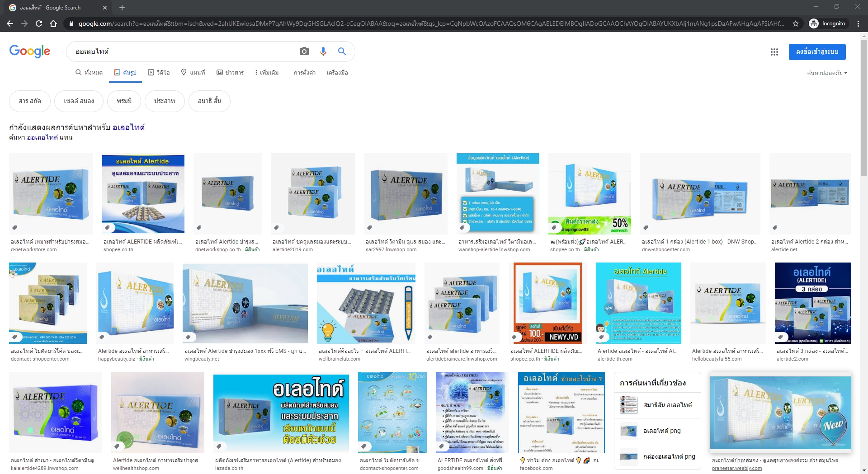
Task: Expand the ค้นหาปลอดภัย SafeSearch dropdown
Action: pos(827,73)
